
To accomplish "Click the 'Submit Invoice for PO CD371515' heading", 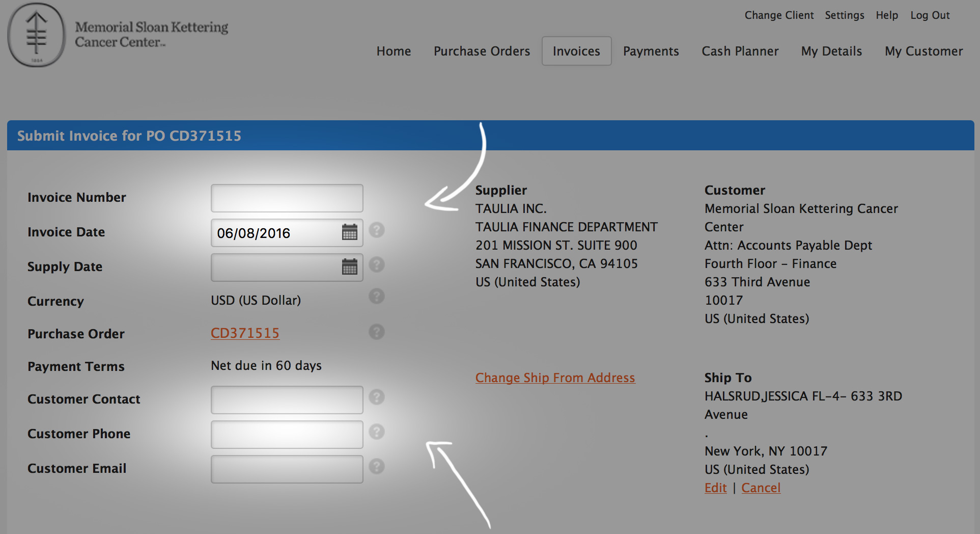I will click(129, 136).
